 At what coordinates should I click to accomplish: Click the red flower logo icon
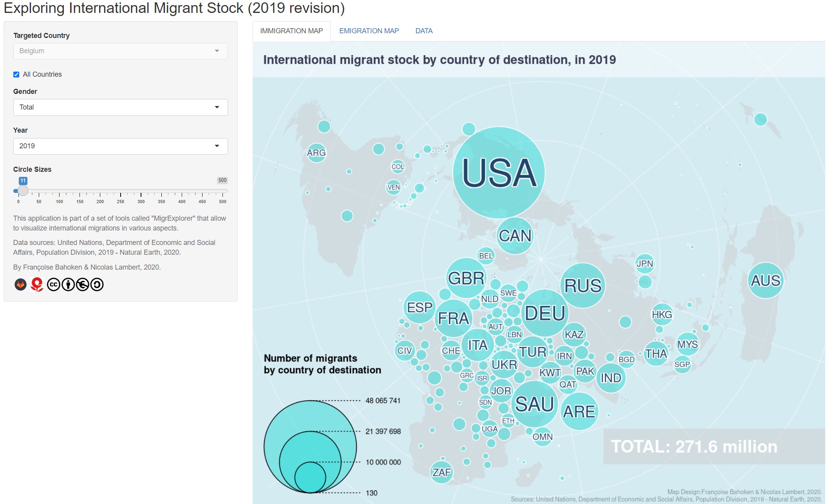(37, 284)
